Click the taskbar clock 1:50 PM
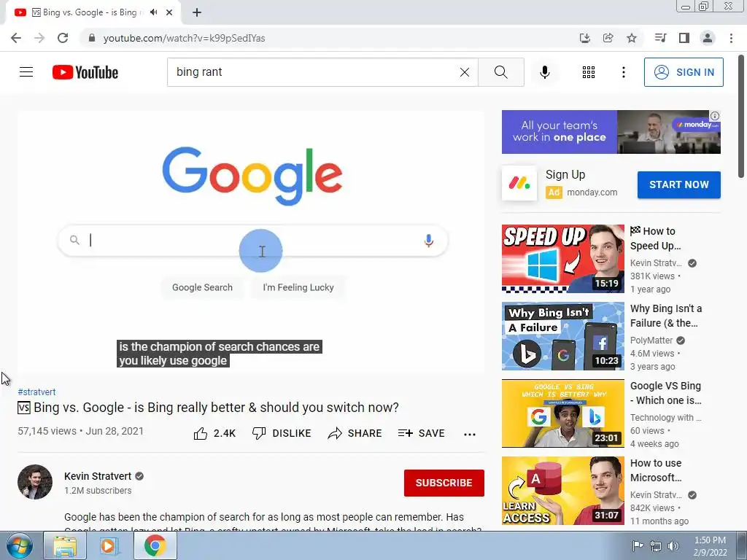The height and width of the screenshot is (560, 747). coord(710,540)
